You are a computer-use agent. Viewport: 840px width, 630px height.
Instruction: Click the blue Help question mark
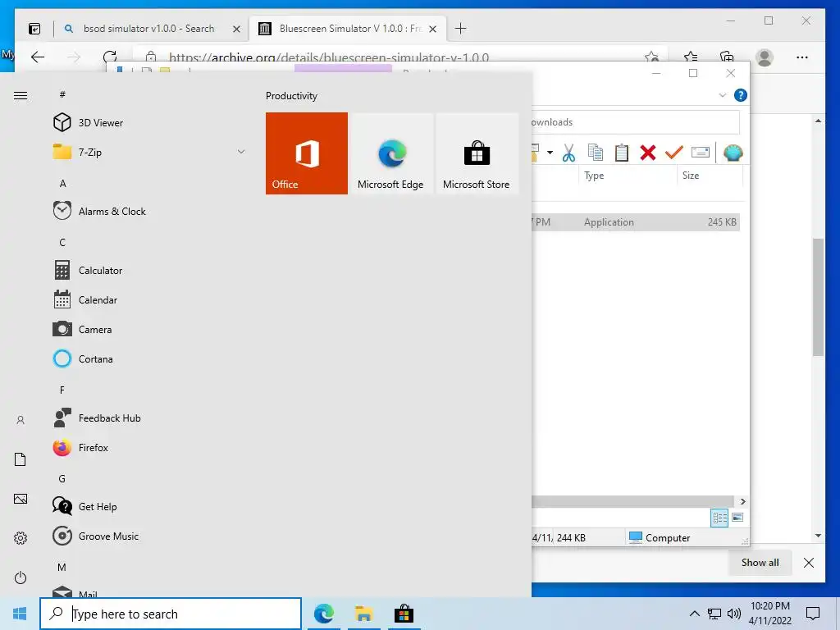coord(741,95)
